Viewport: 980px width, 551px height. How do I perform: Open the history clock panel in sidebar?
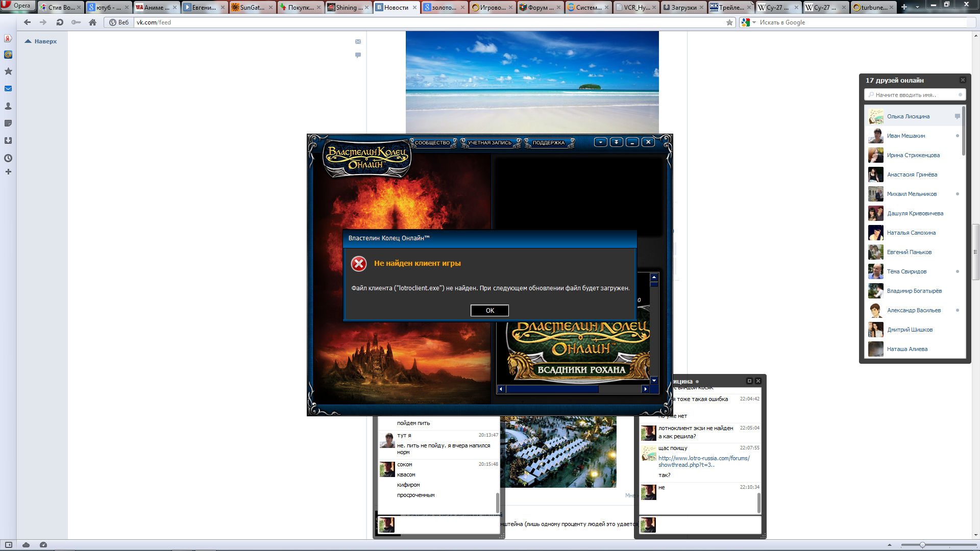click(x=8, y=158)
